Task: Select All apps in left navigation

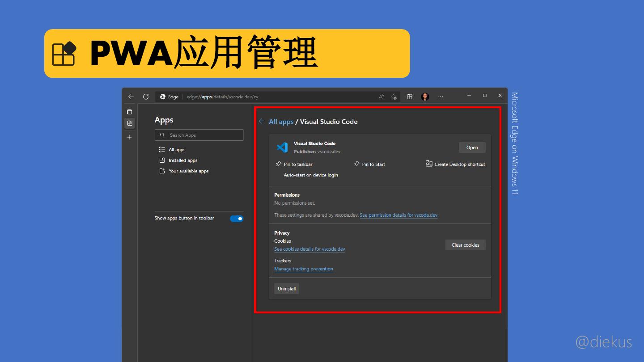Action: coord(177,150)
